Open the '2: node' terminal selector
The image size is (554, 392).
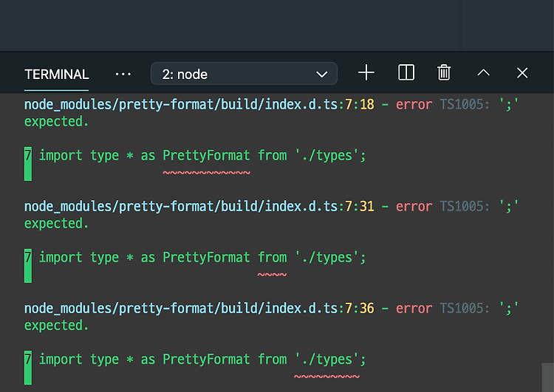244,74
